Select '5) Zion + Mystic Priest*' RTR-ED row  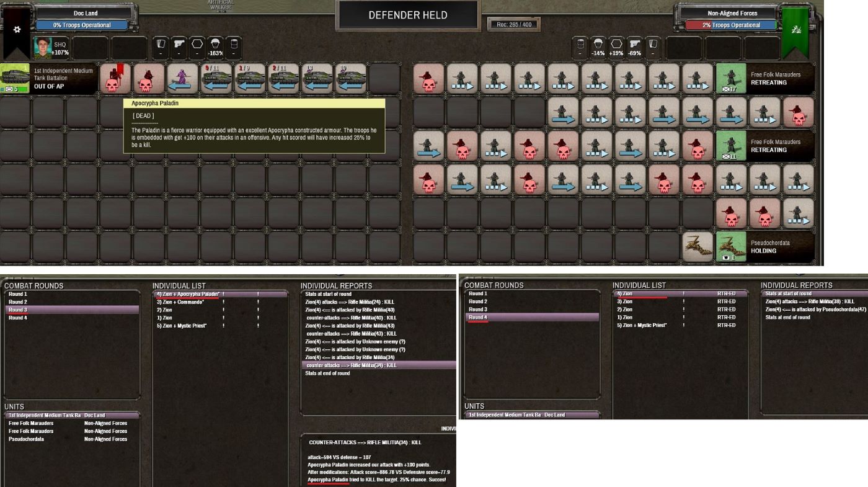click(681, 325)
